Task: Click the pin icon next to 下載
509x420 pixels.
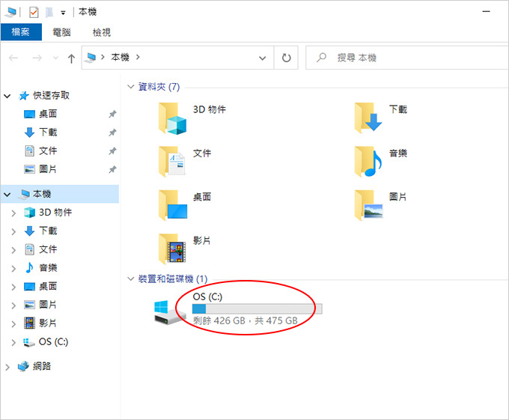Action: click(x=112, y=133)
